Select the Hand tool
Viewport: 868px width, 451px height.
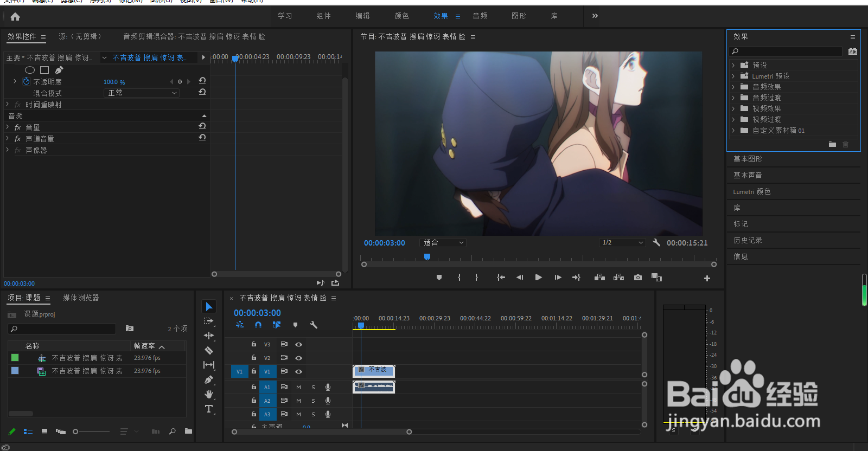[x=209, y=394]
